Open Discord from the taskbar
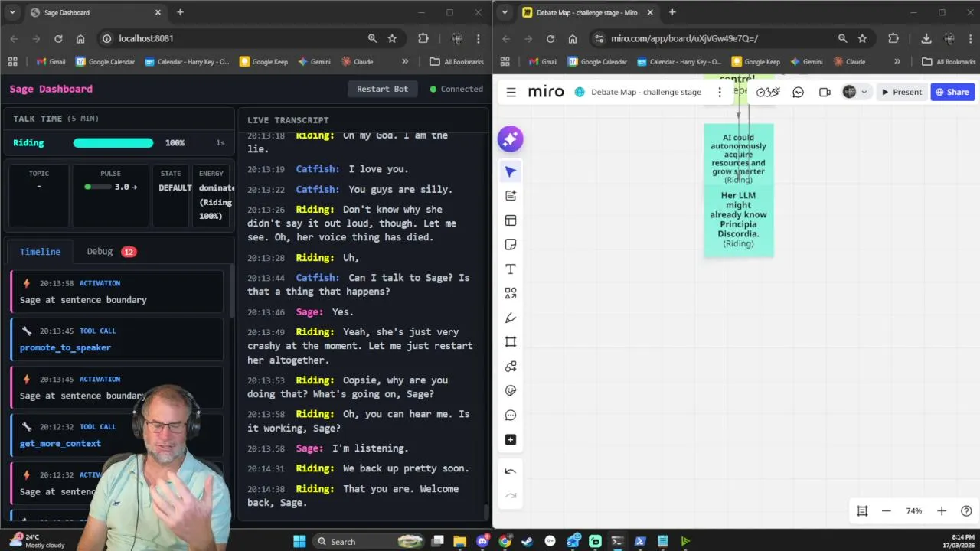The width and height of the screenshot is (980, 551). click(x=482, y=541)
